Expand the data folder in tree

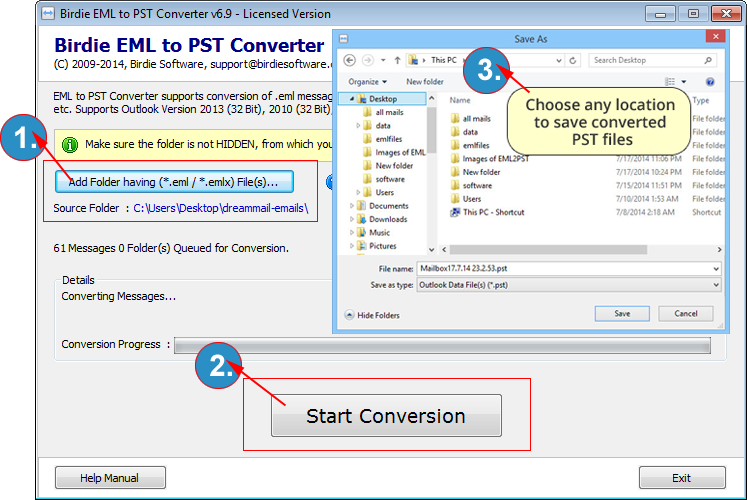pyautogui.click(x=358, y=126)
